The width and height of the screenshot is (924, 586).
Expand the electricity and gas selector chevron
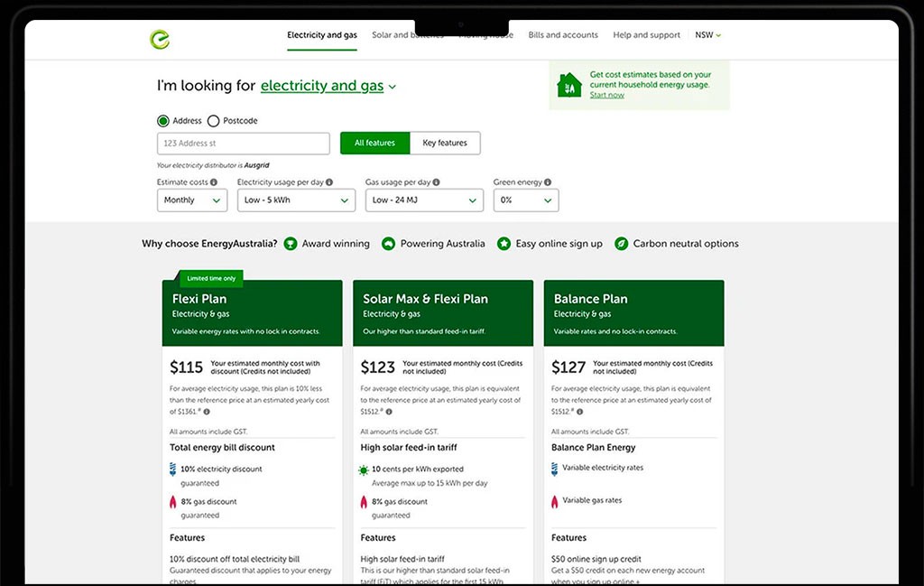click(393, 87)
